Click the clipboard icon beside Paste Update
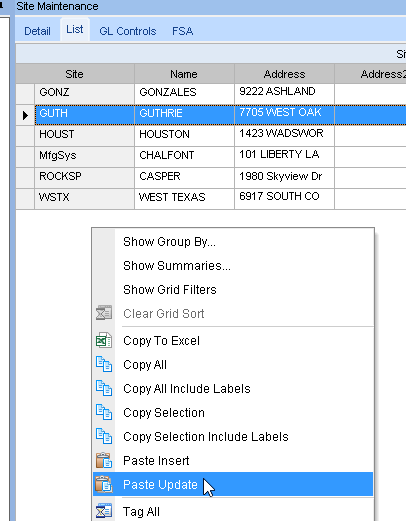This screenshot has width=406, height=521. (x=104, y=484)
